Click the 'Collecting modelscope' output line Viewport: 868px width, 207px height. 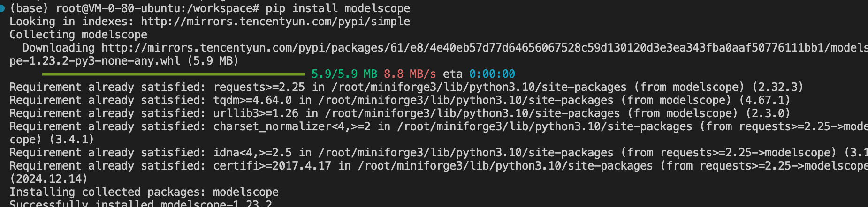(78, 35)
